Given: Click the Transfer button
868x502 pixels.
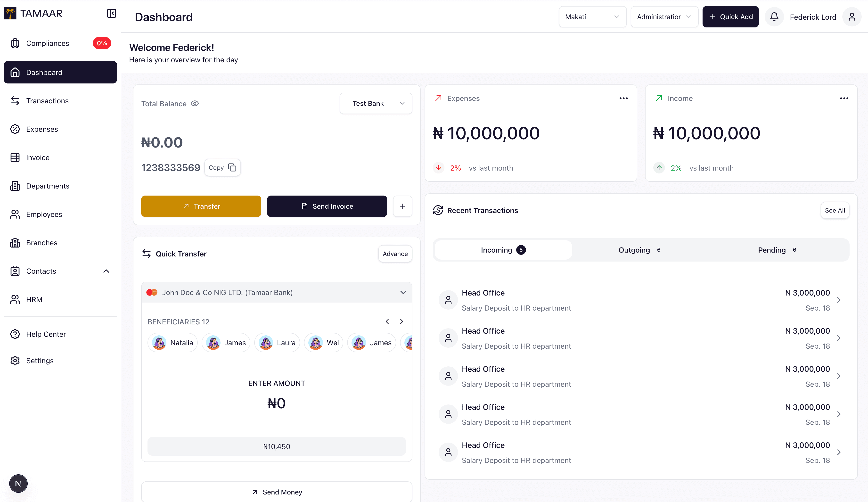Looking at the screenshot, I should tap(201, 206).
